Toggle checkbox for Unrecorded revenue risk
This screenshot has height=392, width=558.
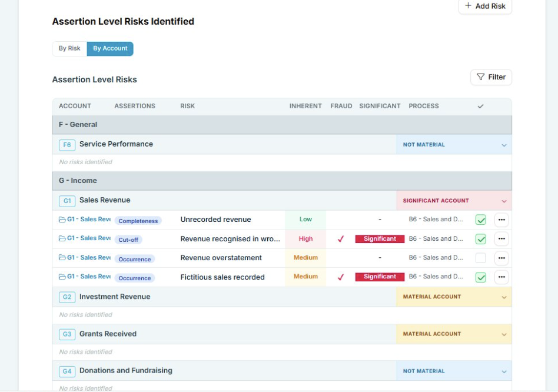click(x=481, y=220)
